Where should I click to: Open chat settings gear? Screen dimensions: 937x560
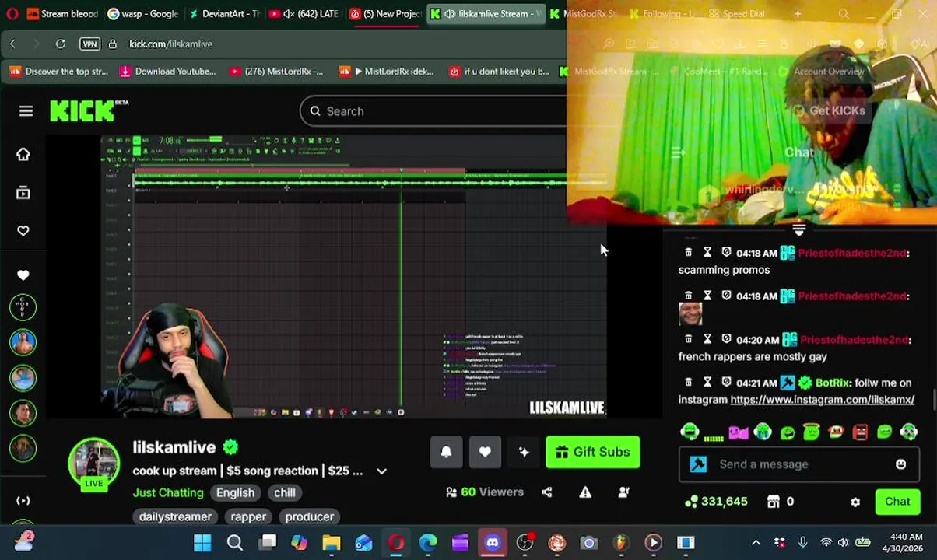(855, 502)
